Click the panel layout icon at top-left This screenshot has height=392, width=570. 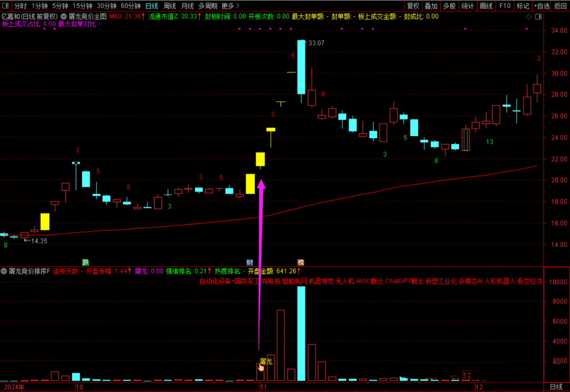pyautogui.click(x=5, y=6)
